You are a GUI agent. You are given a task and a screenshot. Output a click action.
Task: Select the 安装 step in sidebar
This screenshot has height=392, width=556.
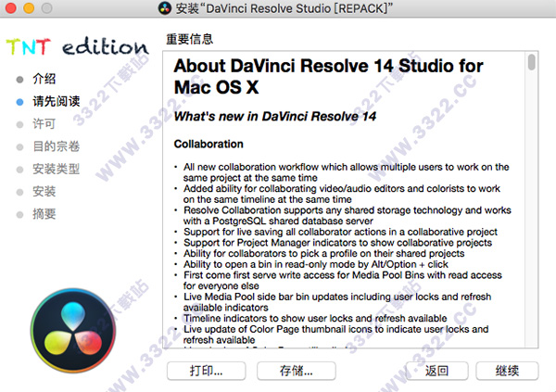pyautogui.click(x=44, y=192)
